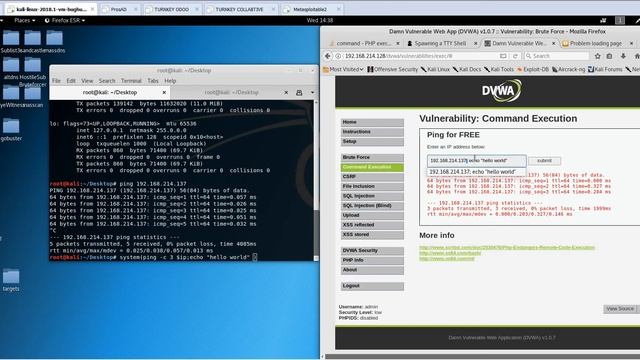Open the terminal View menu

[x=87, y=81]
